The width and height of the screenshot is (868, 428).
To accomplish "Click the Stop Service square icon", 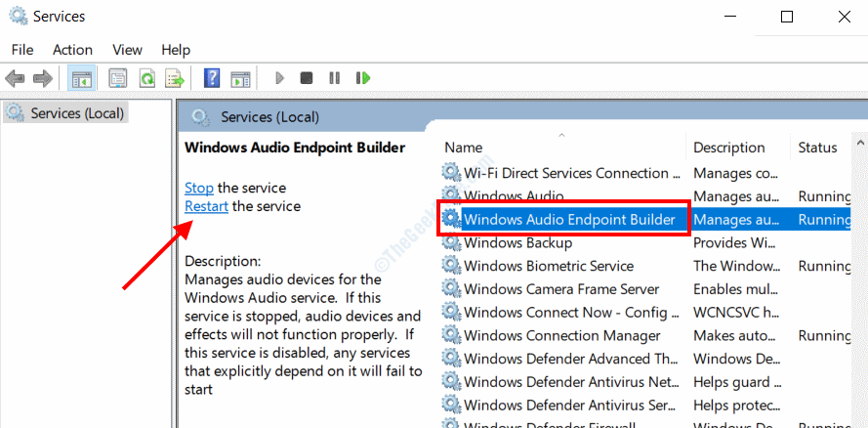I will (x=307, y=78).
